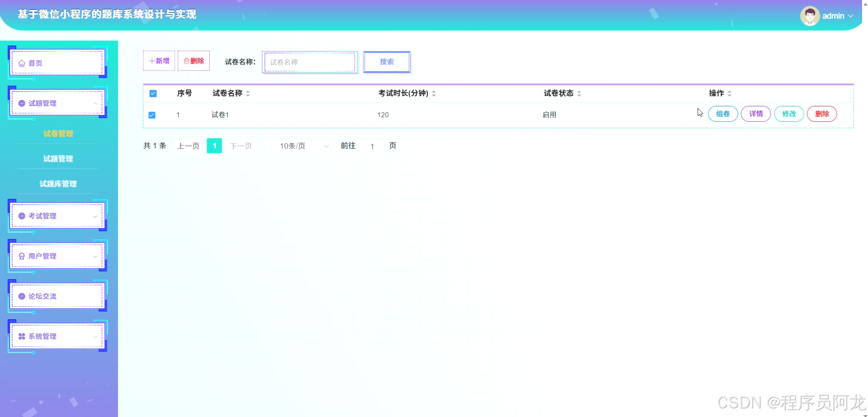Click the 共 1 条 total text

click(x=155, y=146)
